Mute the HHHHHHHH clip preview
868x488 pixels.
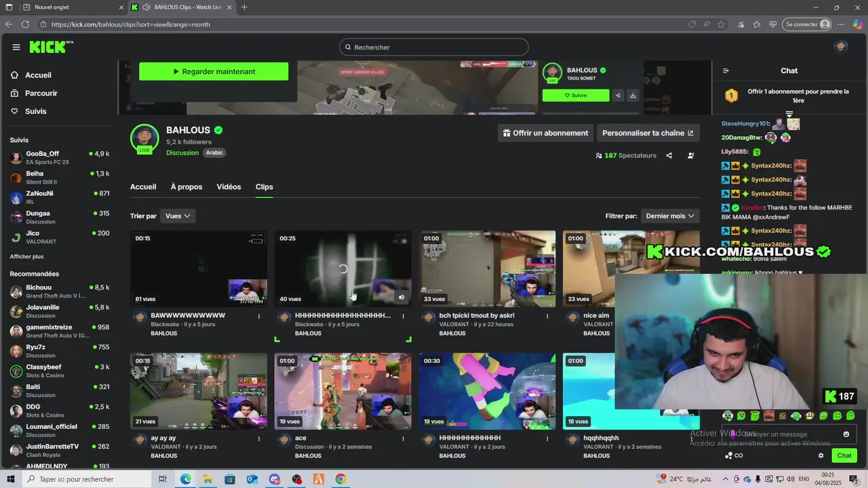[401, 297]
